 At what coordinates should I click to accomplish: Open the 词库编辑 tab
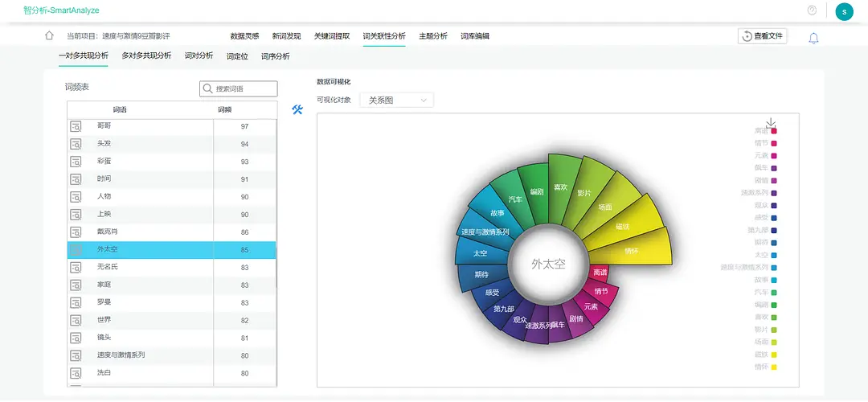click(x=475, y=36)
